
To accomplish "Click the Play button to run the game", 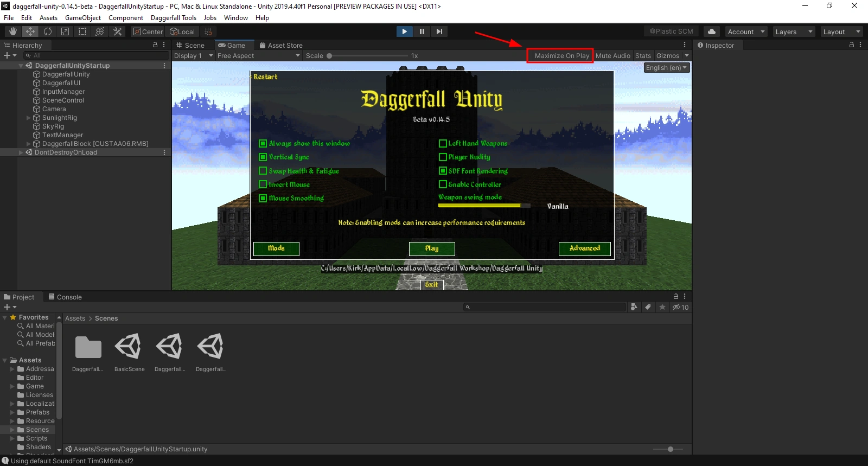I will pyautogui.click(x=404, y=31).
